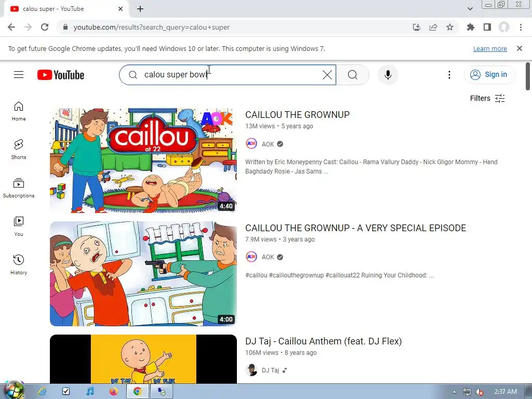Start voice search with microphone
The height and width of the screenshot is (399, 532).
point(388,75)
